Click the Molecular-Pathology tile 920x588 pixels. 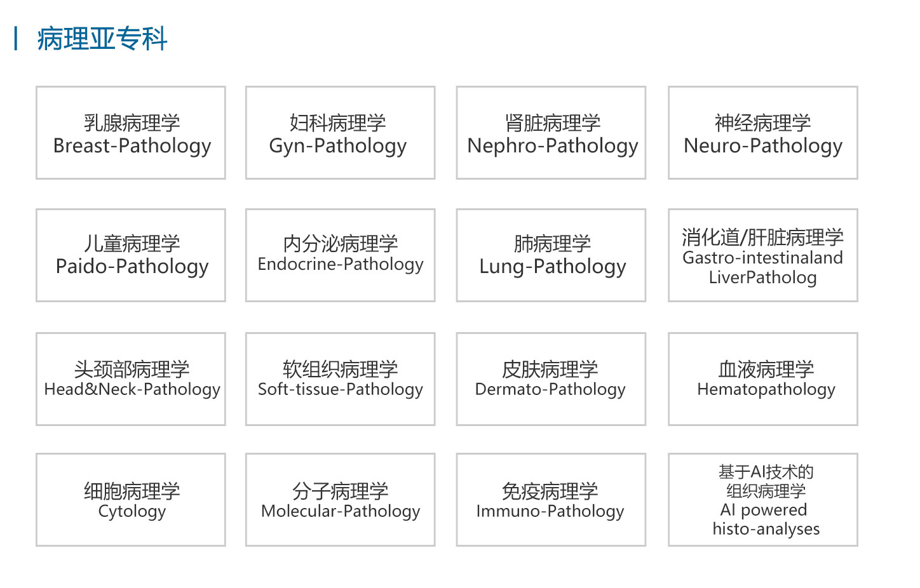tap(341, 500)
